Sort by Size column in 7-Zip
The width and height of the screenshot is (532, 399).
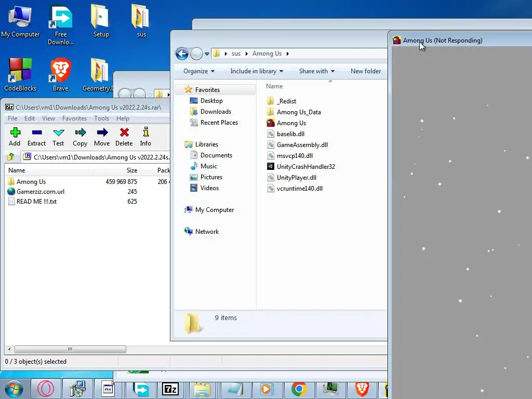tap(114, 170)
